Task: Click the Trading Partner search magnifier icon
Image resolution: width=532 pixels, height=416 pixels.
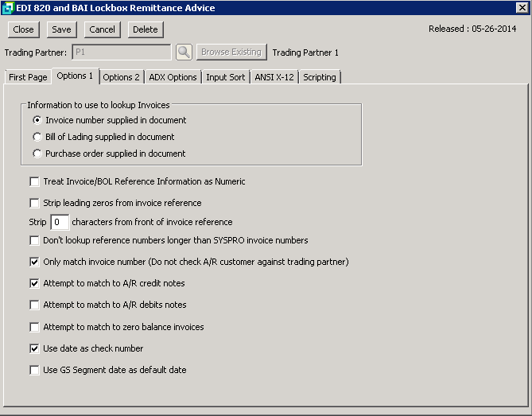Action: (184, 52)
